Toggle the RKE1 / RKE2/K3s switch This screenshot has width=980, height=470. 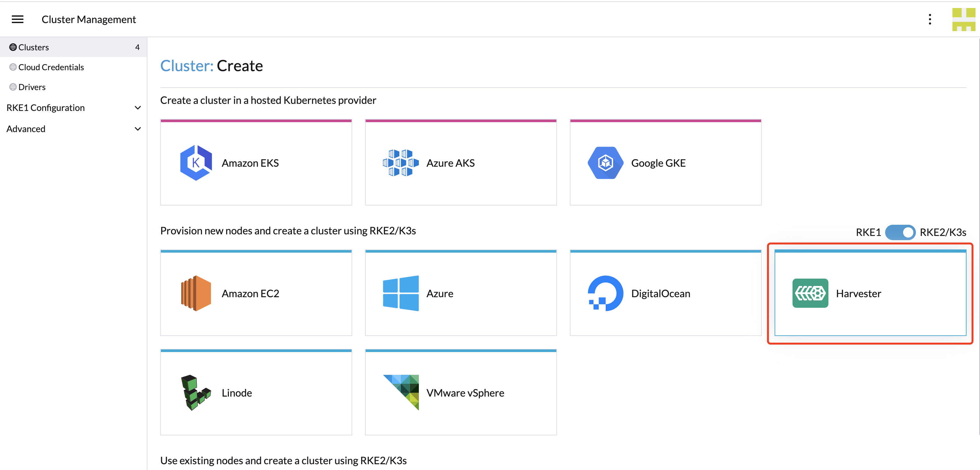pos(900,232)
